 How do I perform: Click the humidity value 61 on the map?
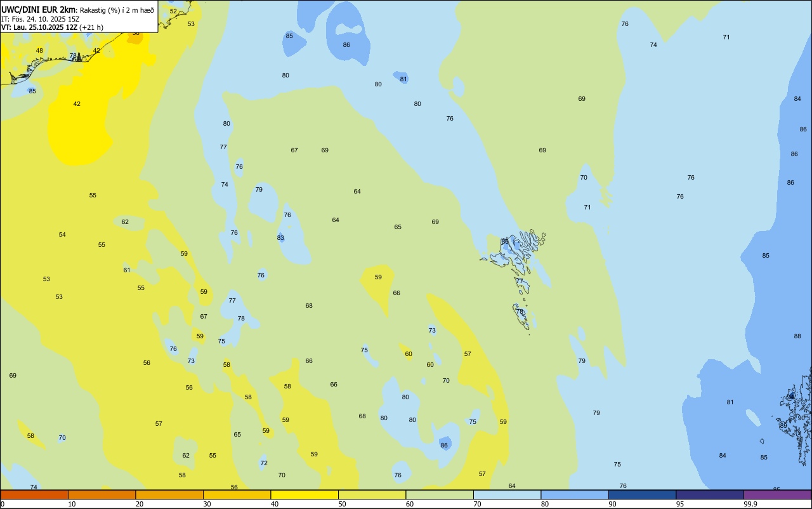click(x=127, y=270)
